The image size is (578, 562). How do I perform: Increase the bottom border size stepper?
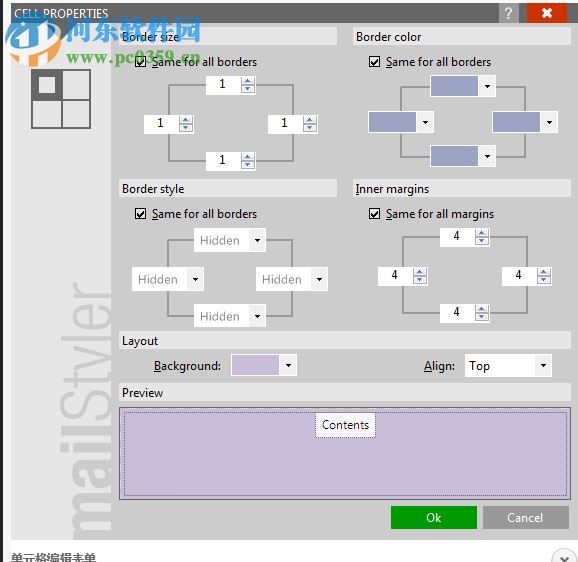248,157
